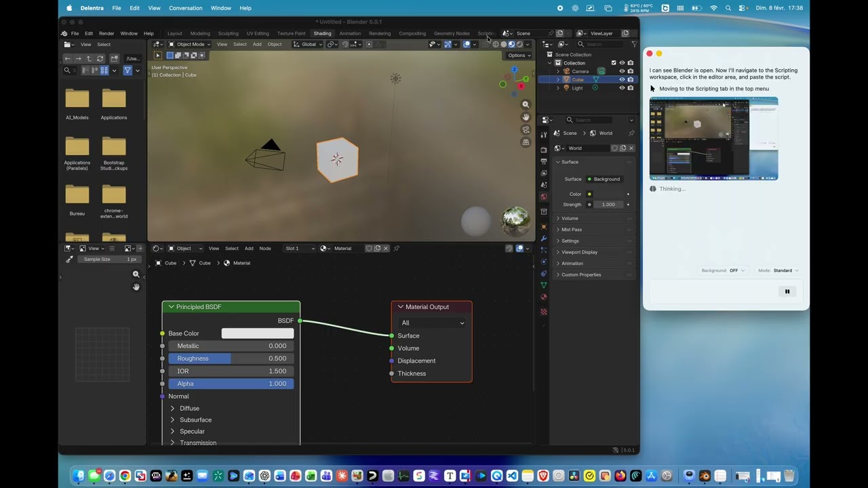The width and height of the screenshot is (868, 488).
Task: Collapse the Surface panel in World properties
Action: [x=594, y=162]
